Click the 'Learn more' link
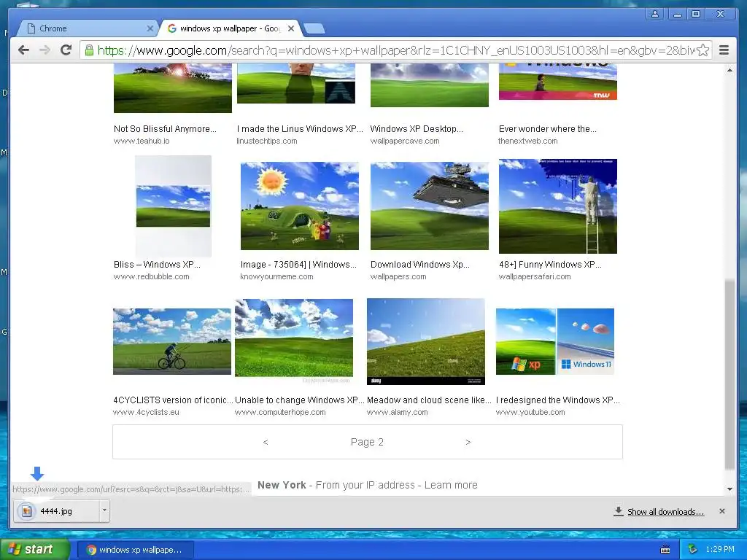This screenshot has width=747, height=560. tap(451, 485)
